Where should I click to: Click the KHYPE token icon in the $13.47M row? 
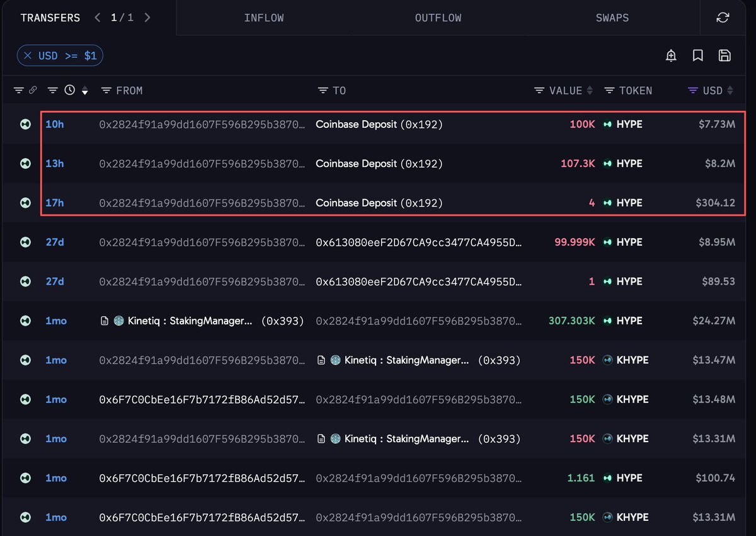(x=608, y=360)
